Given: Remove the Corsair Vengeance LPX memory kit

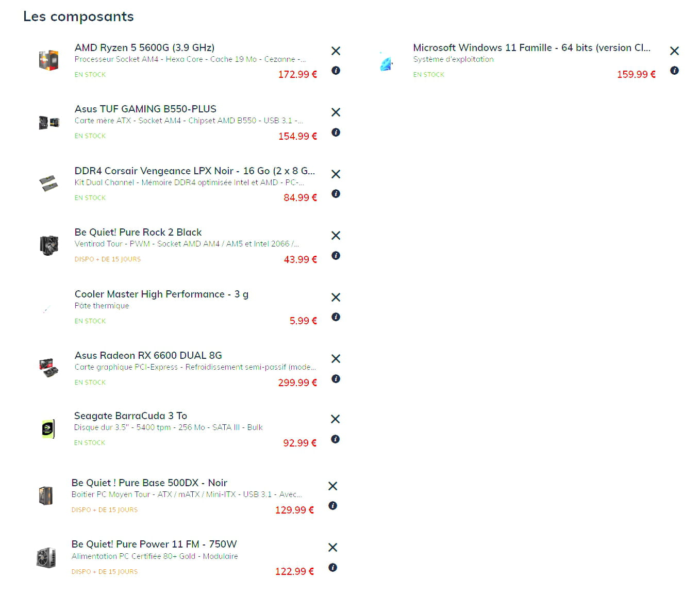Looking at the screenshot, I should pyautogui.click(x=336, y=174).
